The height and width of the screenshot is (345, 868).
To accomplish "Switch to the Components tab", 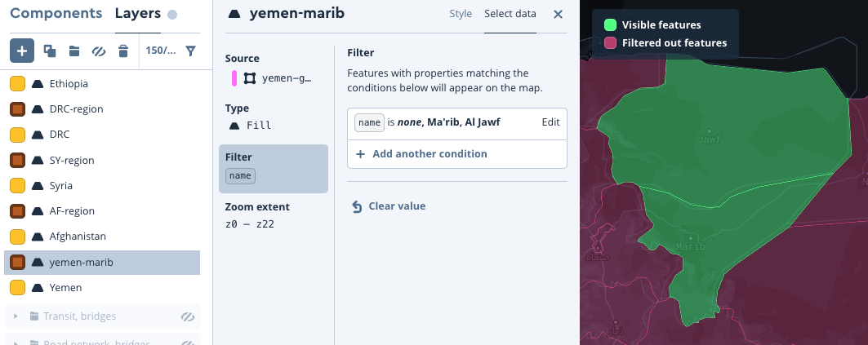I will pyautogui.click(x=56, y=13).
